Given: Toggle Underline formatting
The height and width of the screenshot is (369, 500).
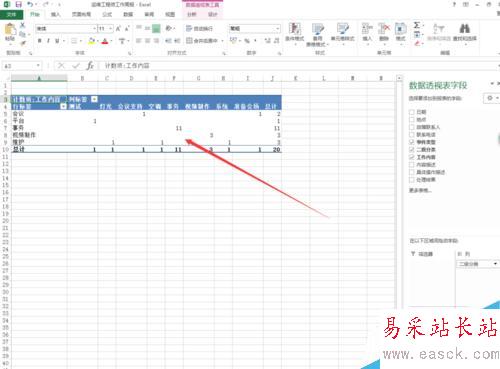Looking at the screenshot, I should click(x=57, y=41).
